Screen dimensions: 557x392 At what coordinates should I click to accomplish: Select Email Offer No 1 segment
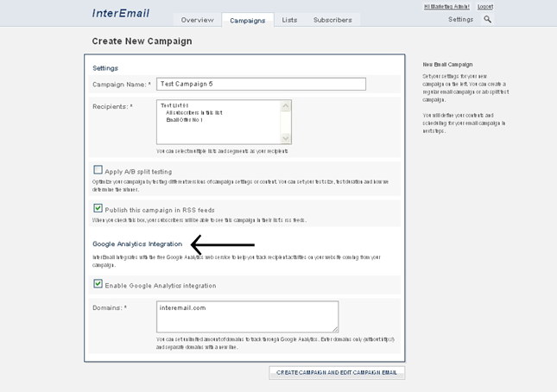point(185,119)
